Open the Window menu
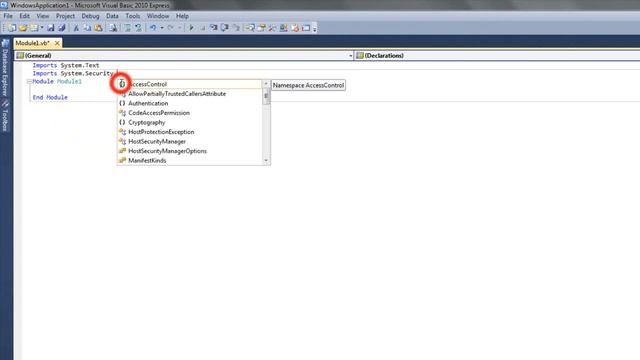 click(x=158, y=16)
